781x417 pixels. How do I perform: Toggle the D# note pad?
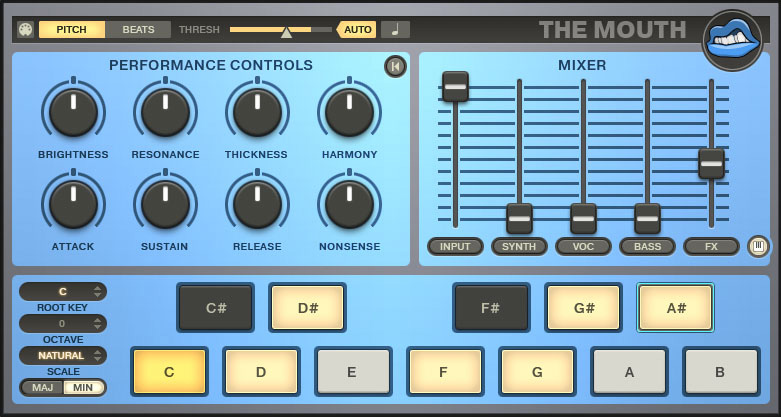point(307,308)
